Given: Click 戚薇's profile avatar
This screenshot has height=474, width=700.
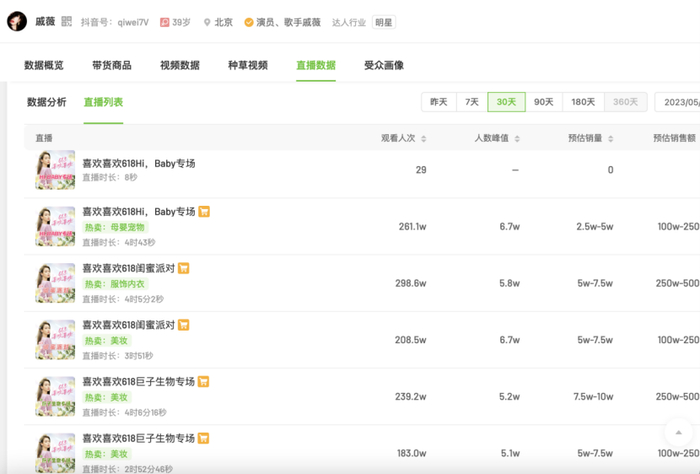Looking at the screenshot, I should (17, 22).
